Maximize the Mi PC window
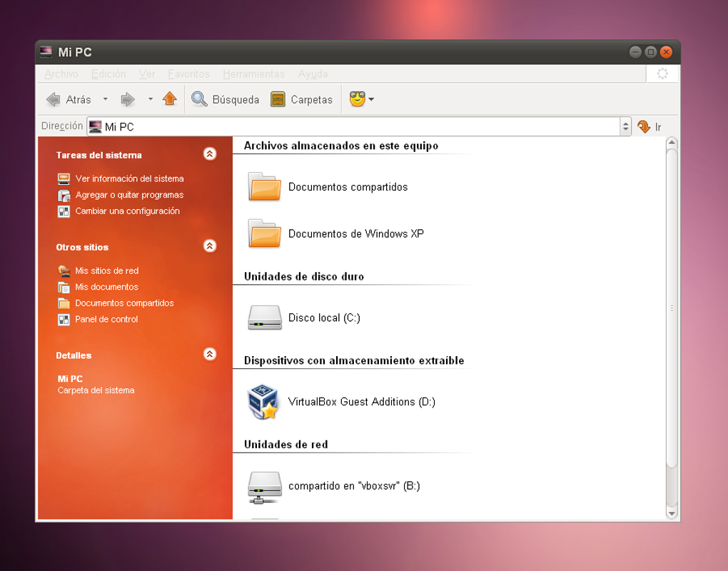728x571 pixels. click(651, 52)
